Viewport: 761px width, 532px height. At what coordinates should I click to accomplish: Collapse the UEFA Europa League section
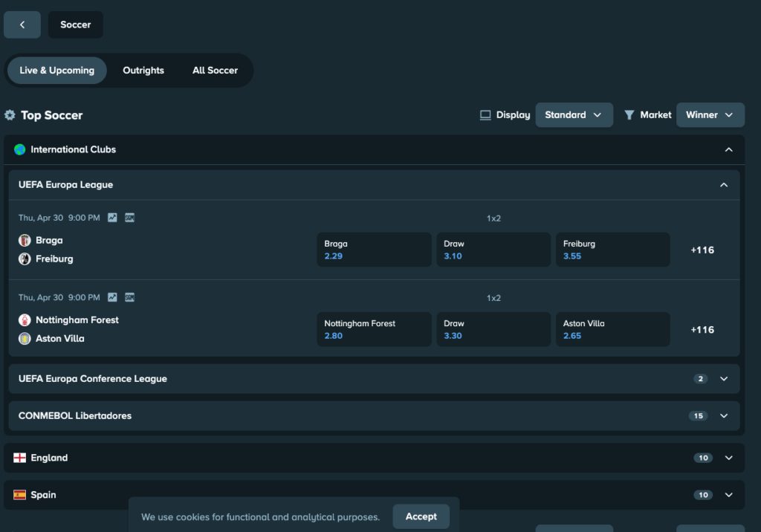[724, 185]
